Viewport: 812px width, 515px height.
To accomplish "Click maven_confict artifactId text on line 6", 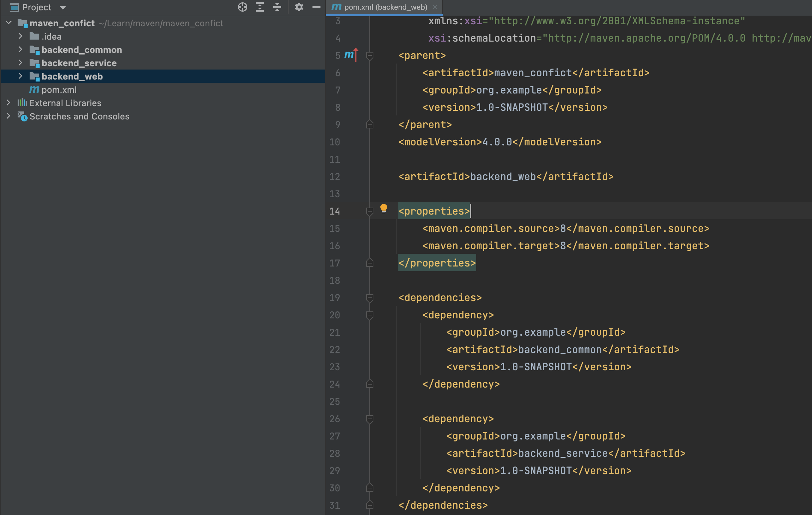I will (x=533, y=73).
